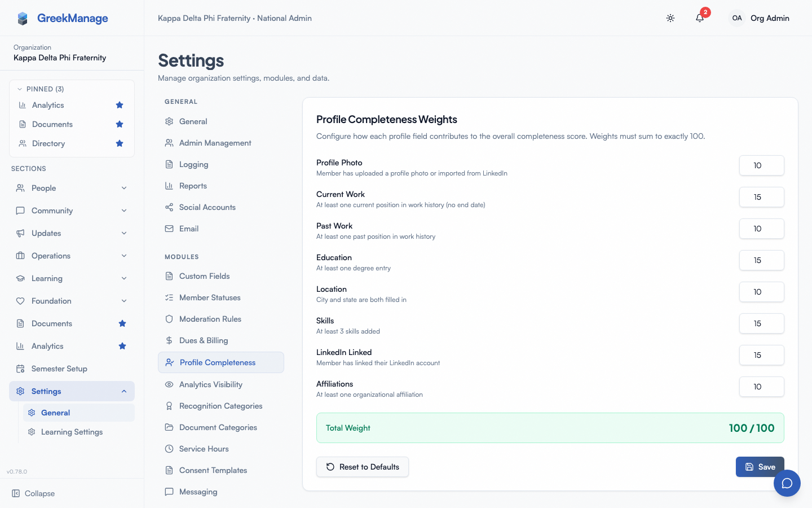Open Semester Setup in the sidebar
This screenshot has width=812, height=508.
tap(72, 369)
